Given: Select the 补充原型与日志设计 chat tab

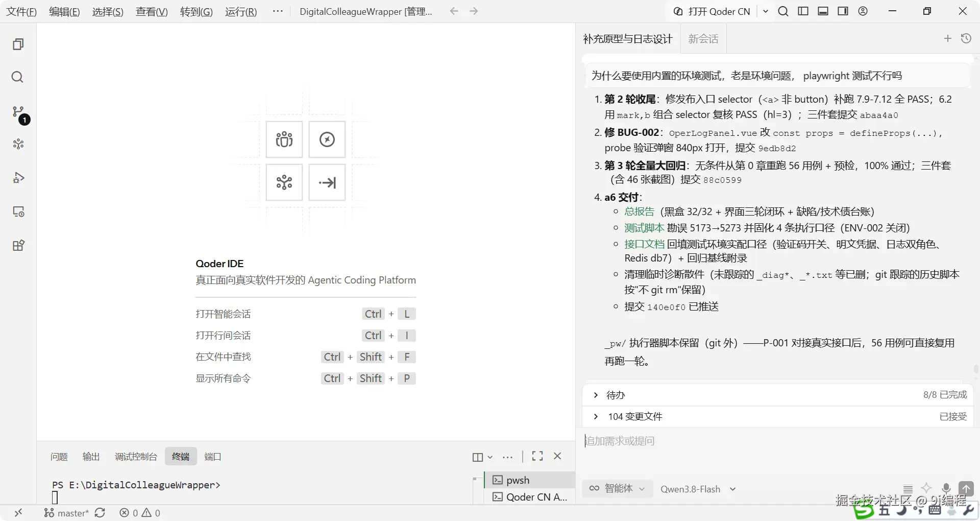Looking at the screenshot, I should (x=628, y=39).
